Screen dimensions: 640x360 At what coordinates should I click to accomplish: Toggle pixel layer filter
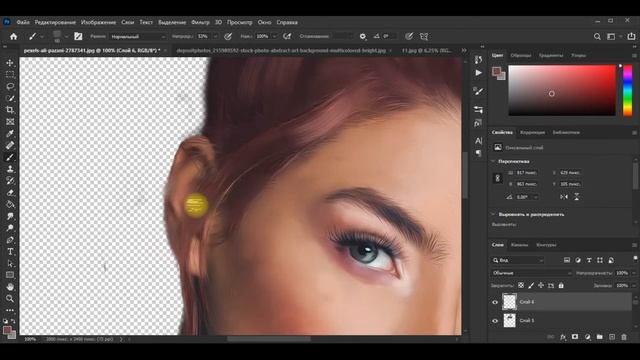(567, 260)
